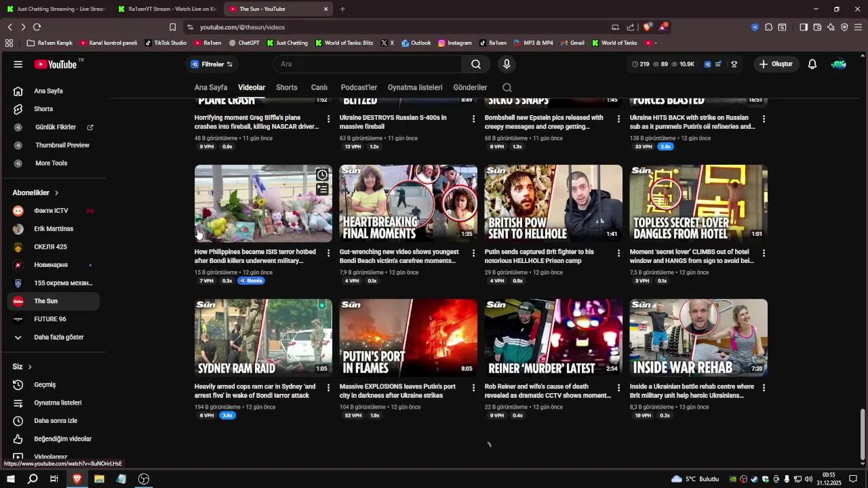Expand the Abonelikler section chevron
The height and width of the screenshot is (488, 868).
56,193
